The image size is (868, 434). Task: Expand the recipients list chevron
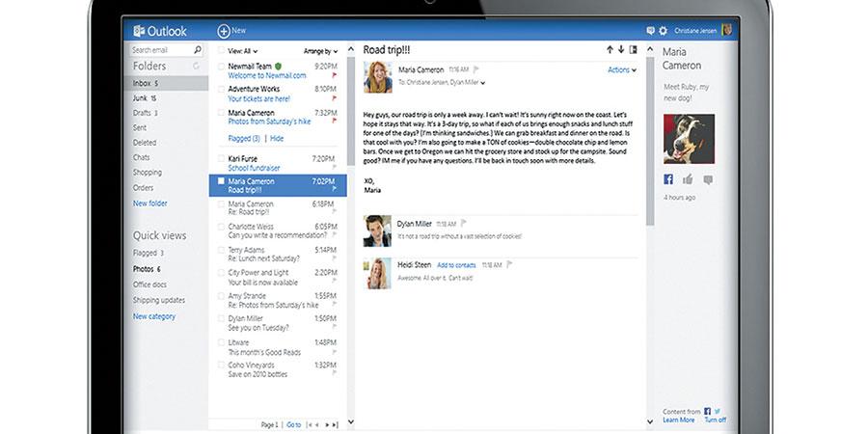tap(483, 83)
